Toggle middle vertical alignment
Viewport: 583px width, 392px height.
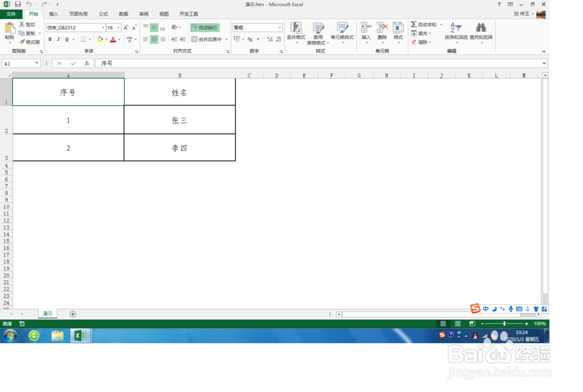click(154, 27)
